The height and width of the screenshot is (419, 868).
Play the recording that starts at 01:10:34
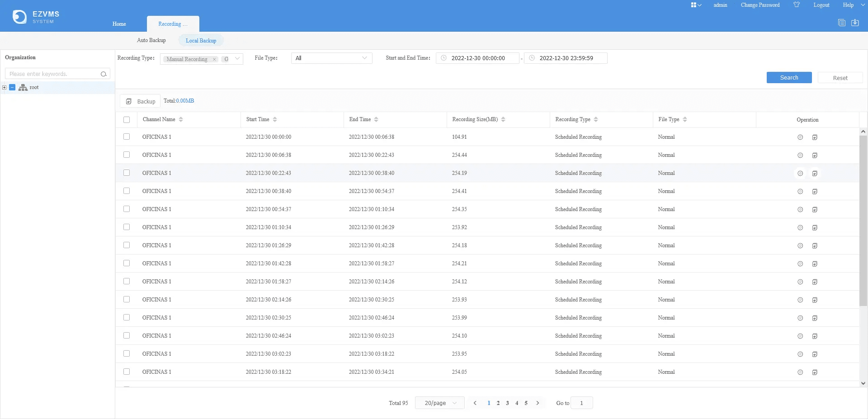[800, 227]
